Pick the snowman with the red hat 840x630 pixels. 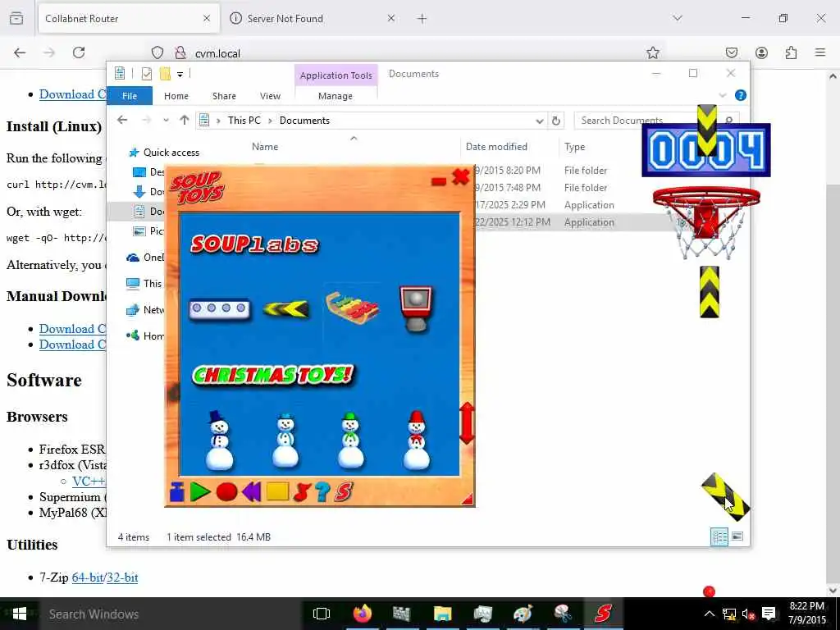coord(417,440)
